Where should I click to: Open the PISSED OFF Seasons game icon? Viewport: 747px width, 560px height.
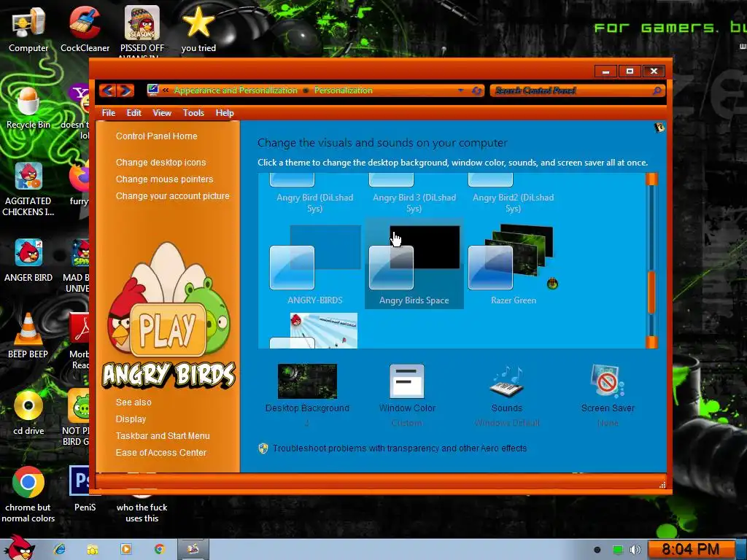coord(142,29)
